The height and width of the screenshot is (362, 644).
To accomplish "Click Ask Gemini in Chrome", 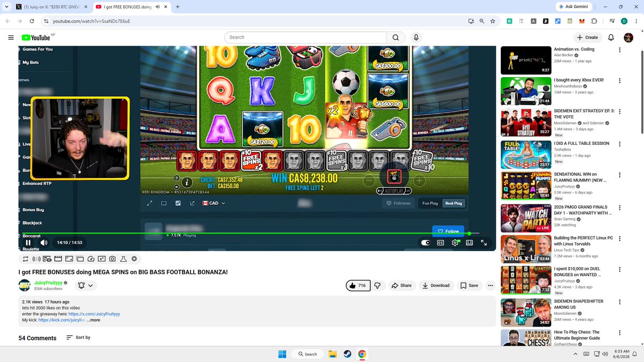I will pyautogui.click(x=573, y=7).
